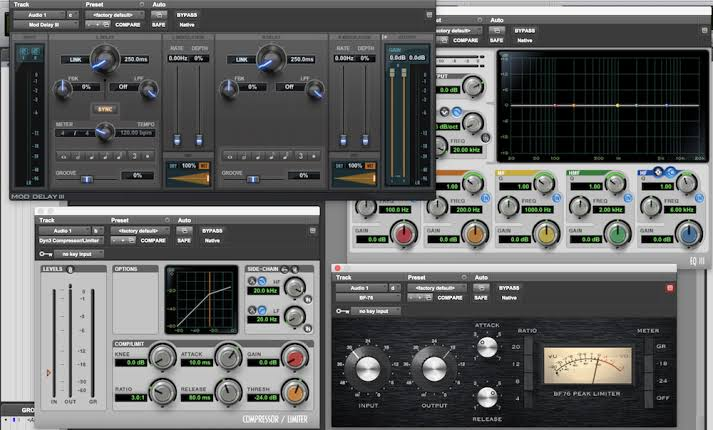Click the SAFE button in the Mod Delay header
Viewport: 713px width, 430px height.
pos(158,25)
